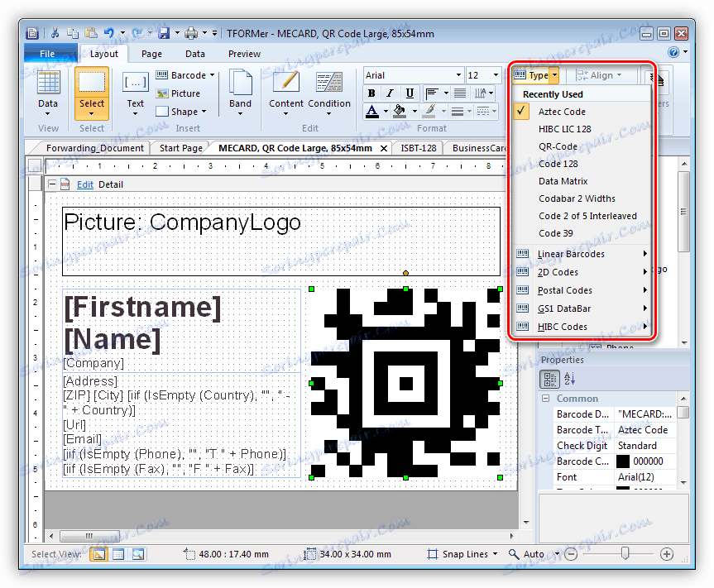Toggle Underline formatting
Screen dimensions: 714x588
pos(410,93)
